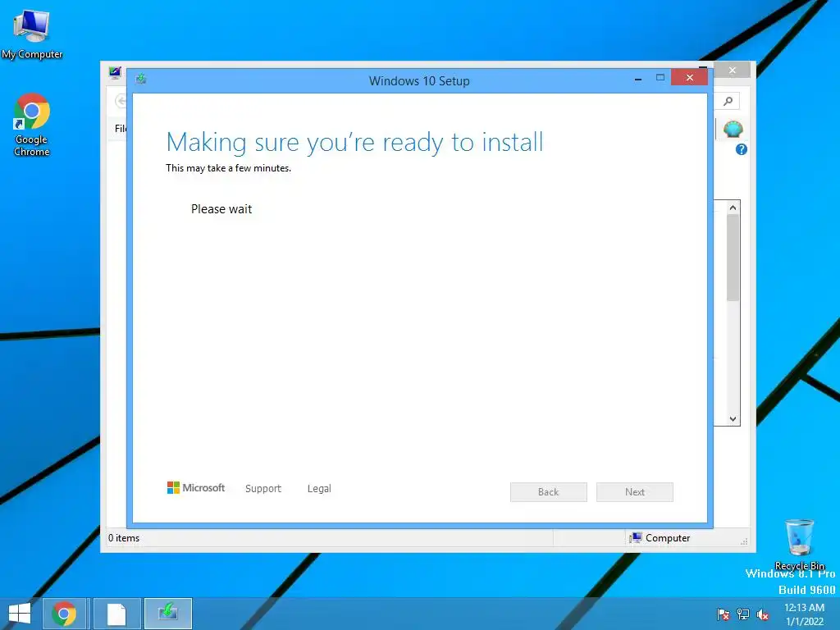The height and width of the screenshot is (630, 840).
Task: Click the Microsoft logo
Action: 196,487
